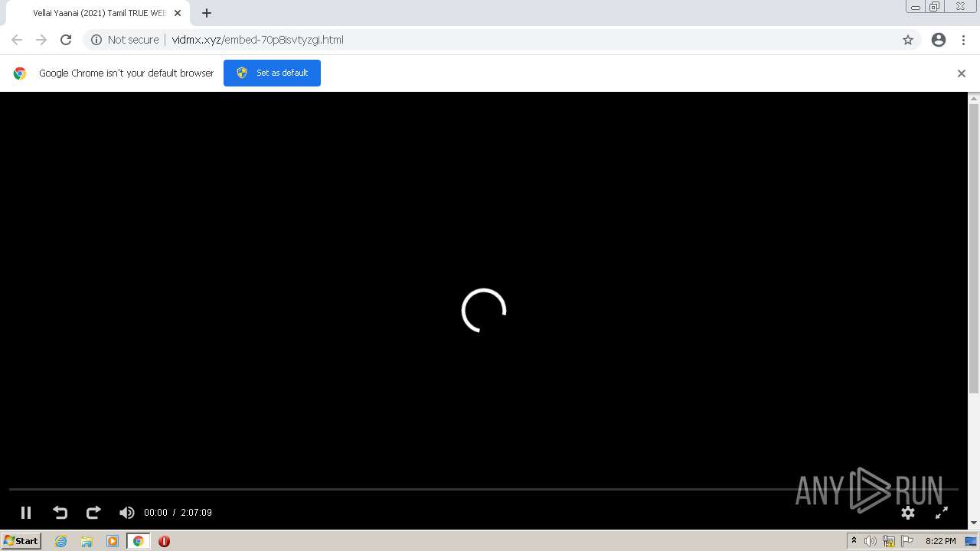The image size is (980, 551).
Task: Open system volume tray icon
Action: tap(871, 541)
